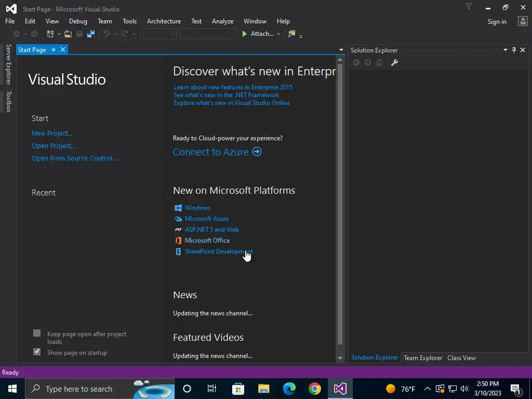Click the New Project... link
The width and height of the screenshot is (532, 399).
point(52,134)
